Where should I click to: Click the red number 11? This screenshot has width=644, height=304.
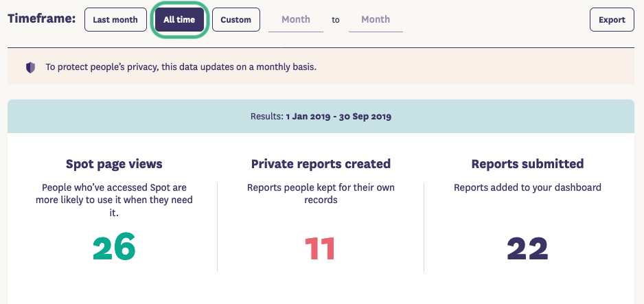tap(320, 248)
